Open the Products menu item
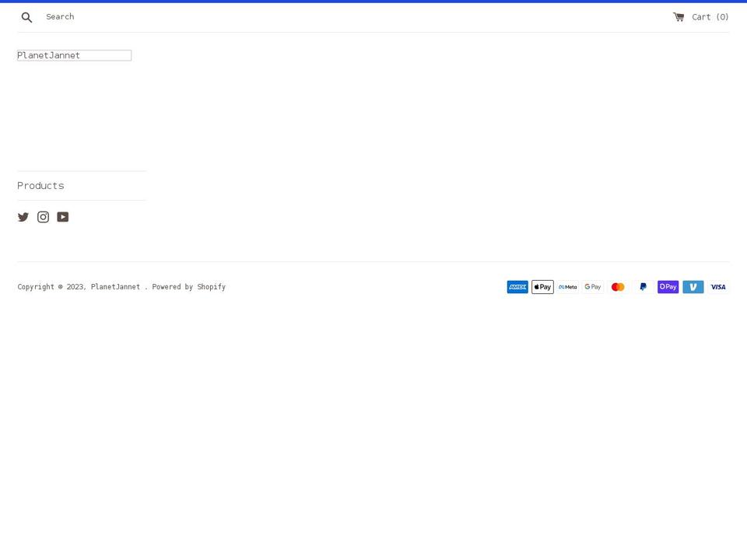 tap(40, 186)
